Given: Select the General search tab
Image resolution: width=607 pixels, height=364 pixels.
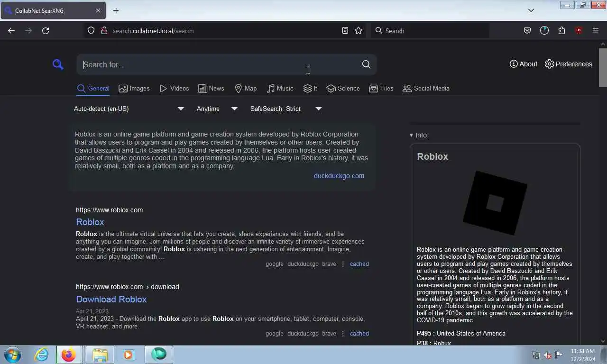Looking at the screenshot, I should [x=93, y=88].
